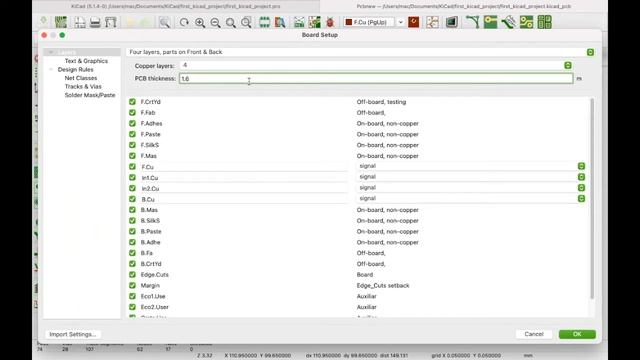This screenshot has width=640, height=360.
Task: Disable the Eco2.User layer checkbox
Action: [132, 307]
